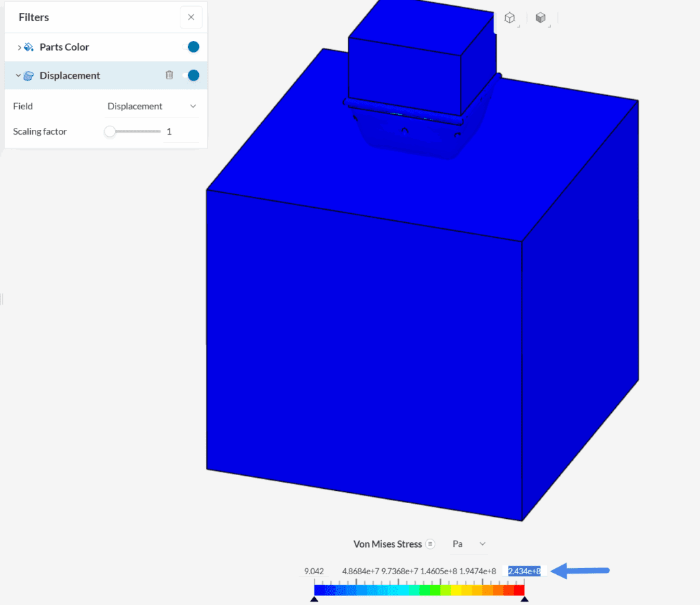Open the Von Mises Stress options menu icon

431,544
